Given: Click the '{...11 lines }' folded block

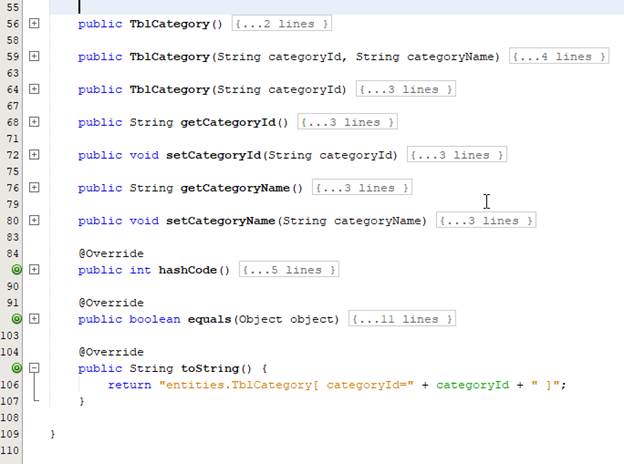Looking at the screenshot, I should [402, 319].
